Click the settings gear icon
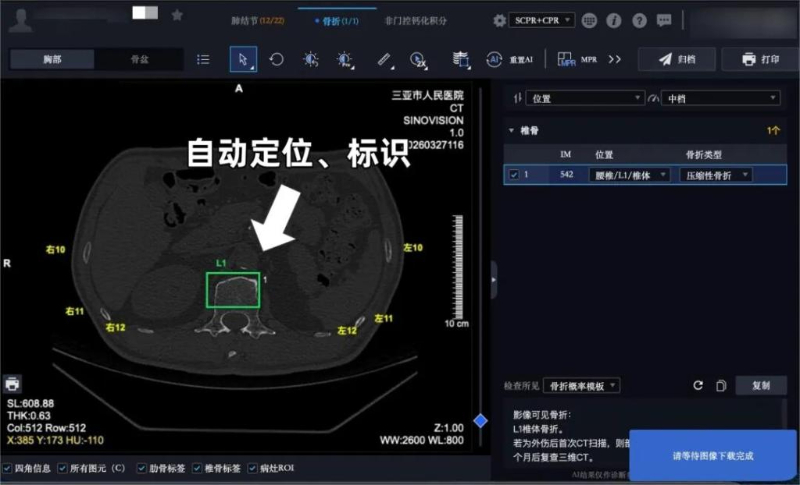Screen dimensions: 800x485 pyautogui.click(x=499, y=20)
